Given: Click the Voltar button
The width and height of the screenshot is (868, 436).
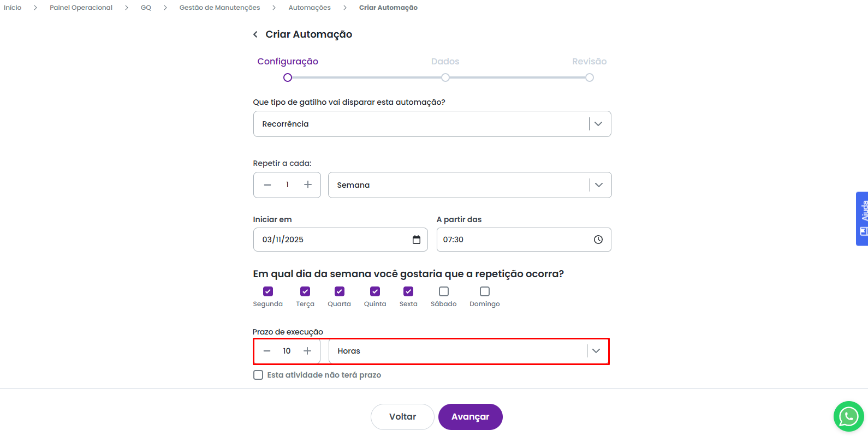Looking at the screenshot, I should pos(402,417).
